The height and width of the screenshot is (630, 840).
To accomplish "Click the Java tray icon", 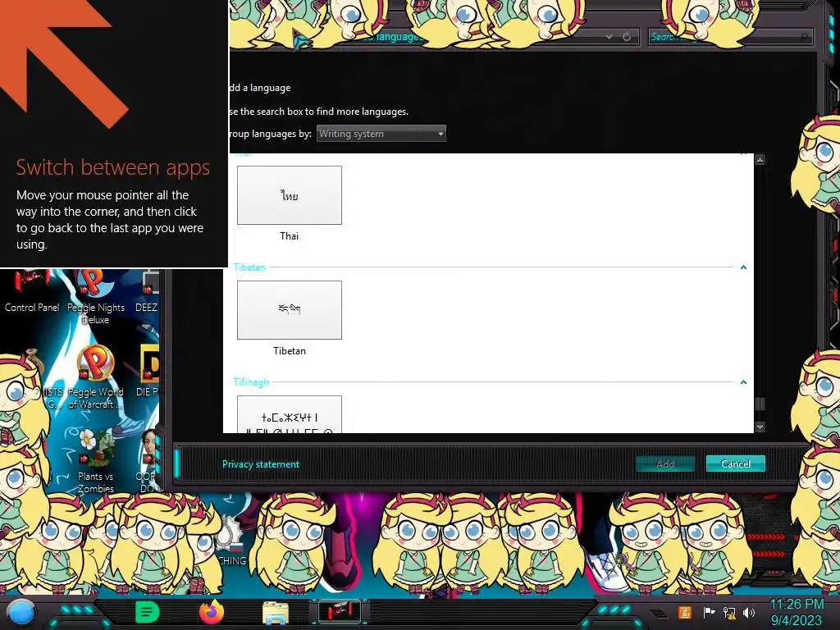I will tap(684, 612).
